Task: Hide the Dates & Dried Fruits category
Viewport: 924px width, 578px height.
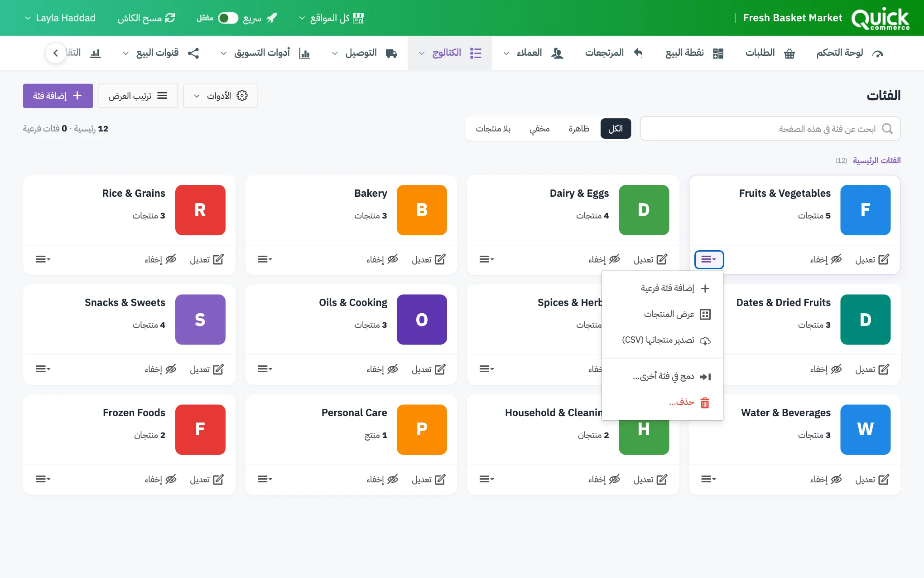Action: pyautogui.click(x=826, y=369)
